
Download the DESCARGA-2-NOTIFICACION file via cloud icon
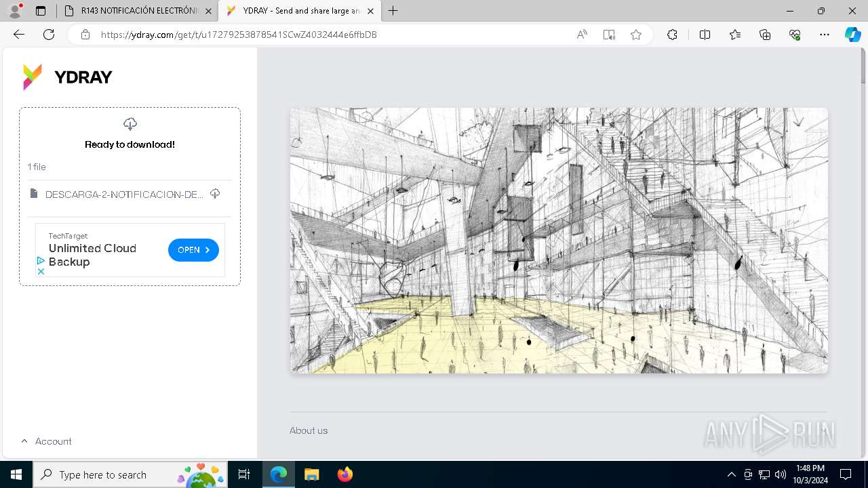[x=215, y=194]
